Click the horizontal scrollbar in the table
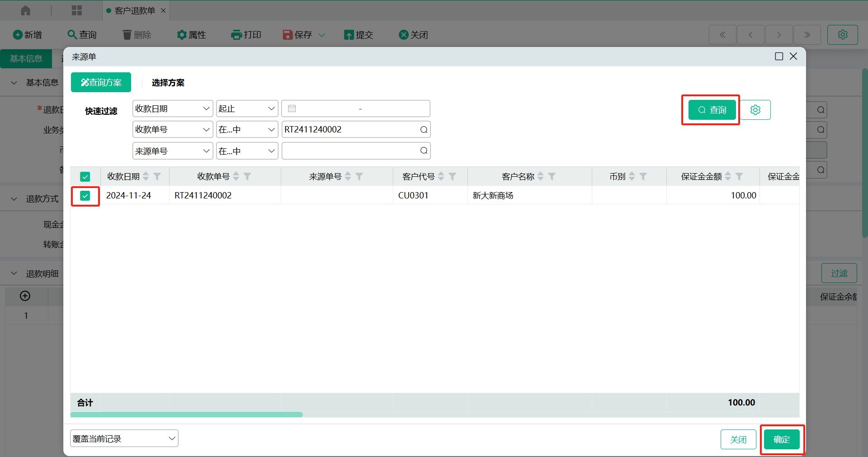 pos(187,415)
